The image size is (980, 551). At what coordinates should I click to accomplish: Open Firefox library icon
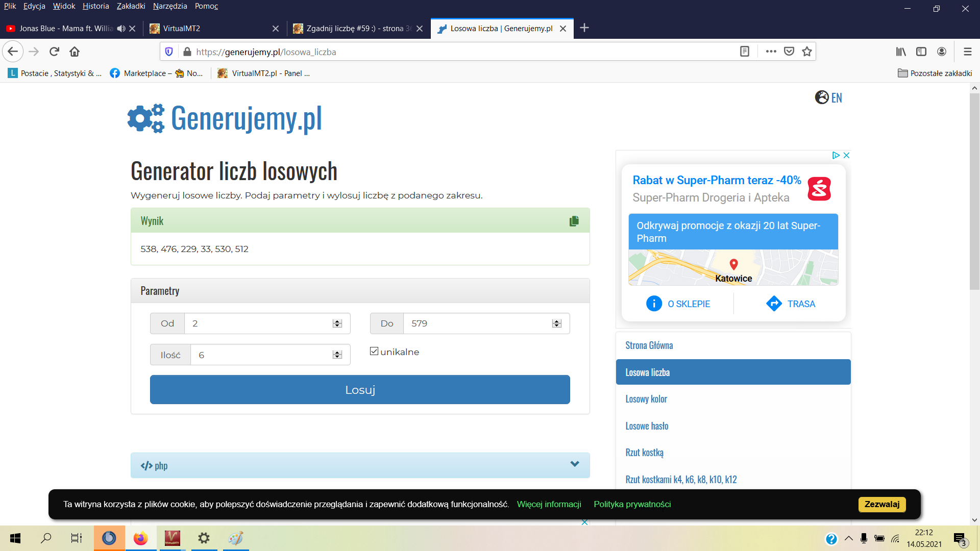coord(901,52)
